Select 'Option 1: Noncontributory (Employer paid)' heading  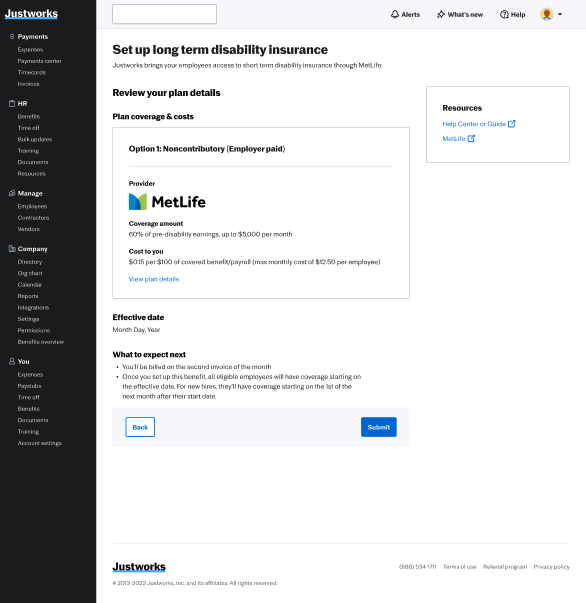click(x=207, y=149)
